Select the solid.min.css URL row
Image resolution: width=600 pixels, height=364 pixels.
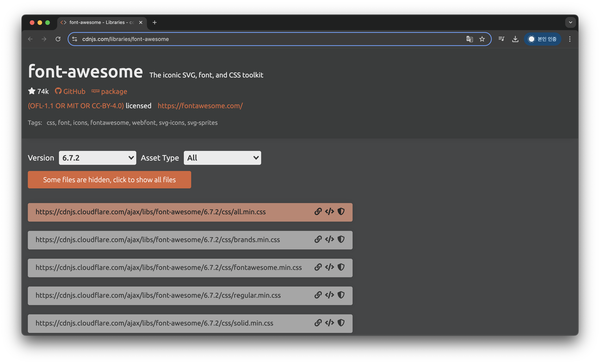click(190, 323)
